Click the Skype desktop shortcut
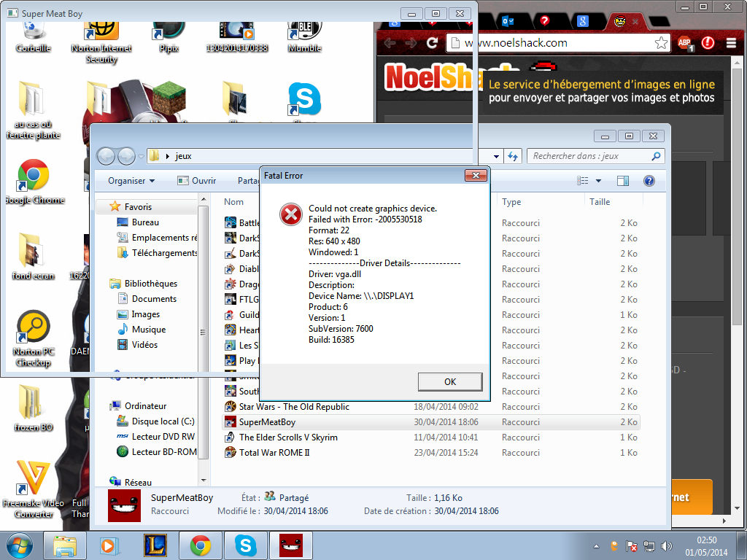This screenshot has height=560, width=747. pos(304,99)
